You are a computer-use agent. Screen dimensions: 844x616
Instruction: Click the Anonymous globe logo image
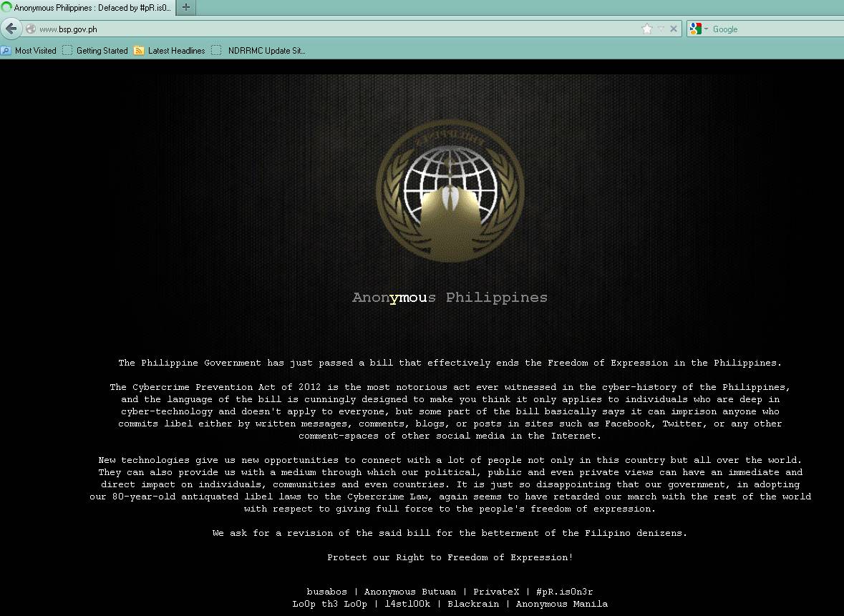pos(450,191)
